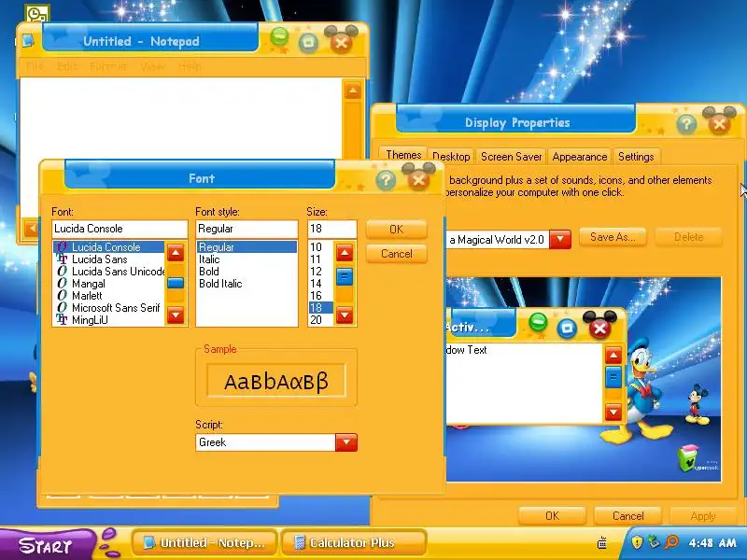The width and height of the screenshot is (747, 560).
Task: Expand the theme dropdown Magical World v2.0
Action: [560, 239]
